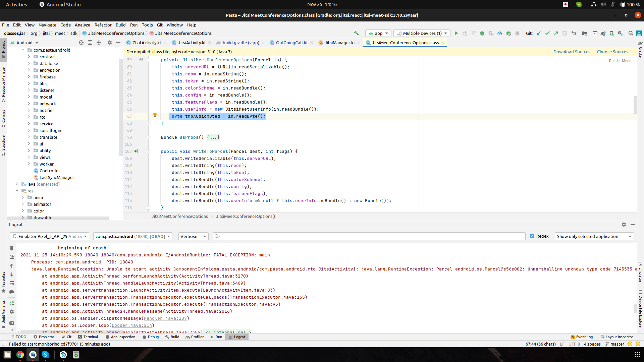
Task: Switch to the ChatActivity.kt editor tab
Action: [x=147, y=43]
